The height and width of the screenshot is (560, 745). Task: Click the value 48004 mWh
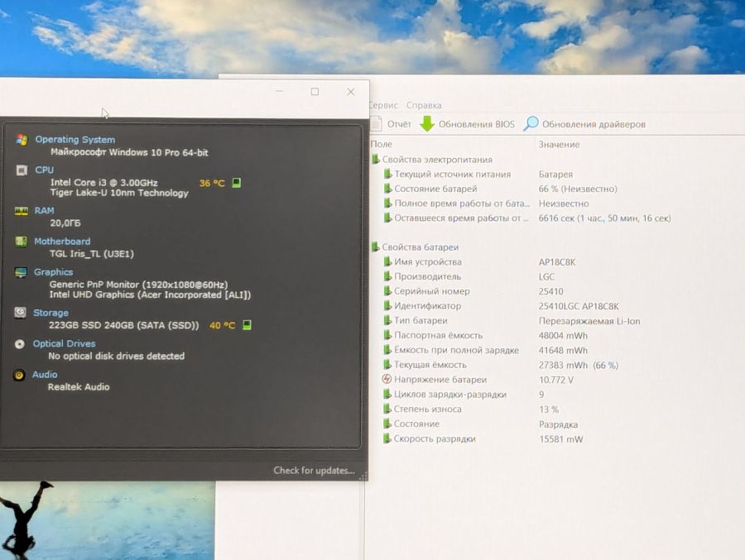coord(563,335)
